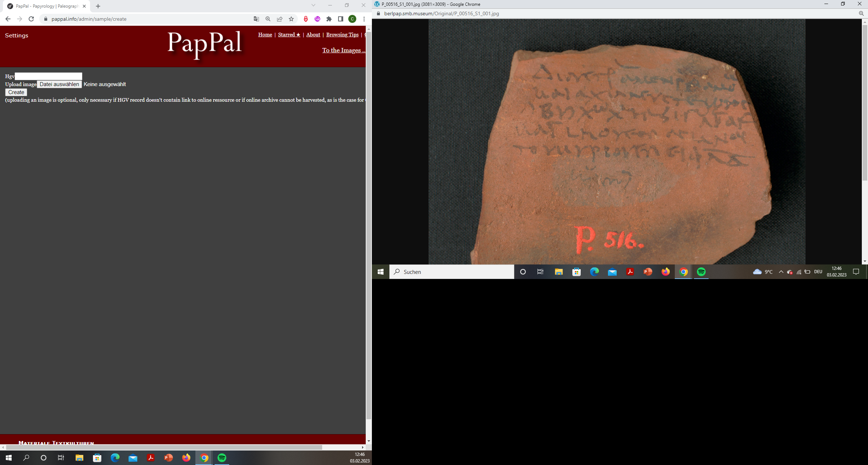The height and width of the screenshot is (465, 868).
Task: Toggle the Chrome side panel icon
Action: pos(341,19)
